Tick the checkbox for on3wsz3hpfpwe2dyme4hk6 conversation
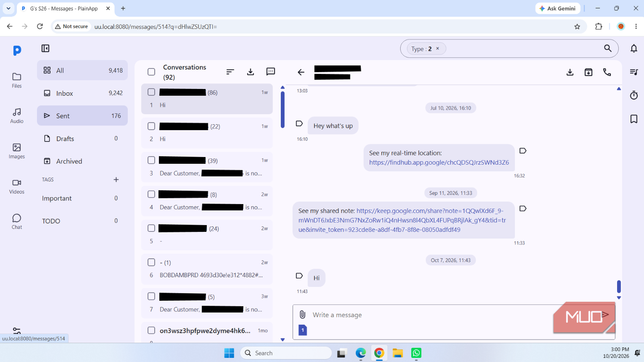Image resolution: width=644 pixels, height=362 pixels. pos(151,330)
